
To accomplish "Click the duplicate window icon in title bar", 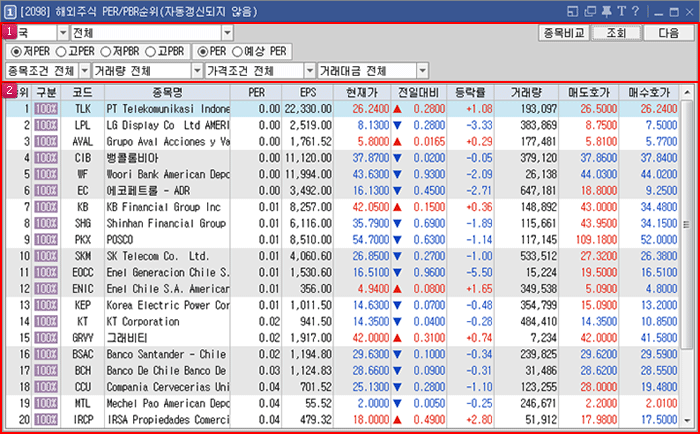I will 590,12.
